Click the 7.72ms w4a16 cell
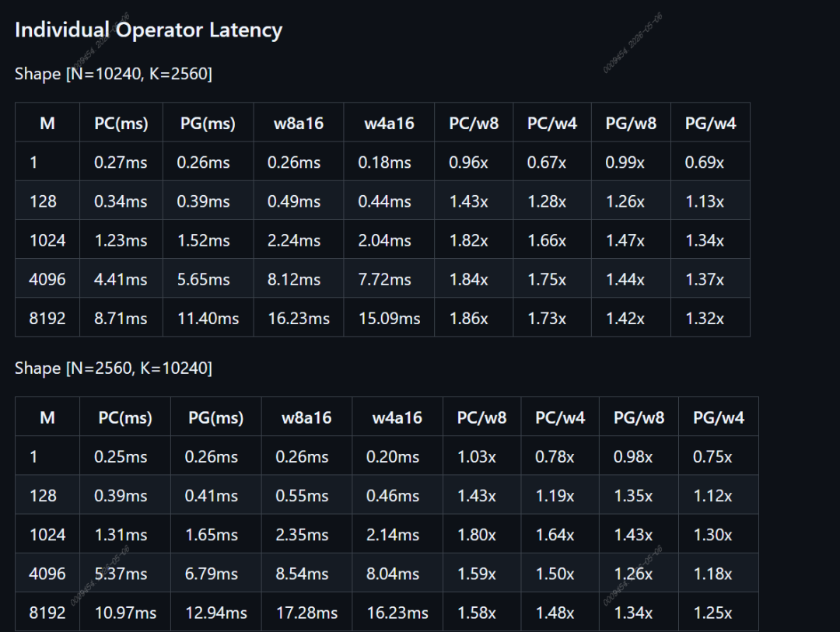The width and height of the screenshot is (840, 632). [389, 279]
